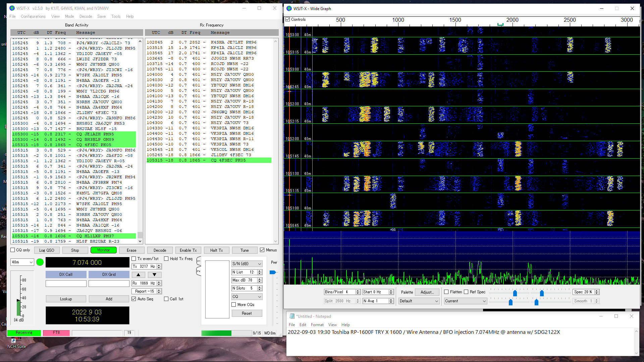
Task: Click the Wide Graph window title icon
Action: click(289, 8)
